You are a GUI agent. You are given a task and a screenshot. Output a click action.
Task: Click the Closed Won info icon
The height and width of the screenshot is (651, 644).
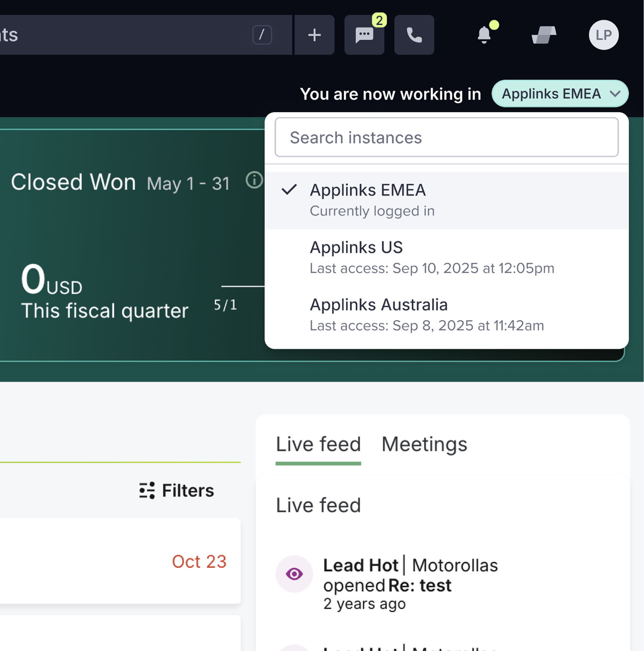[x=254, y=180]
